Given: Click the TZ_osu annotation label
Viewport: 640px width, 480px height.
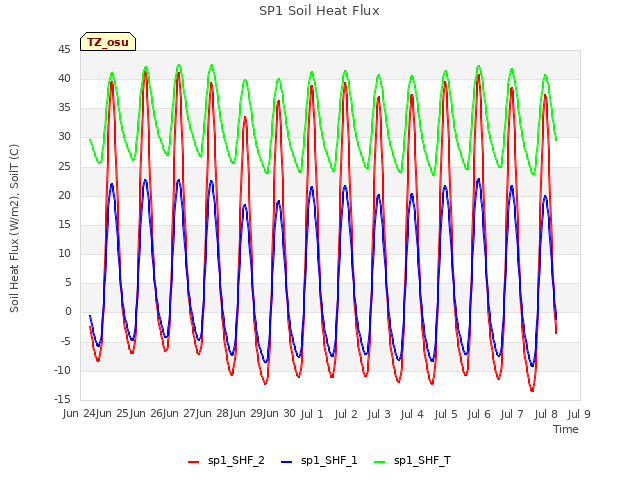Looking at the screenshot, I should [108, 42].
